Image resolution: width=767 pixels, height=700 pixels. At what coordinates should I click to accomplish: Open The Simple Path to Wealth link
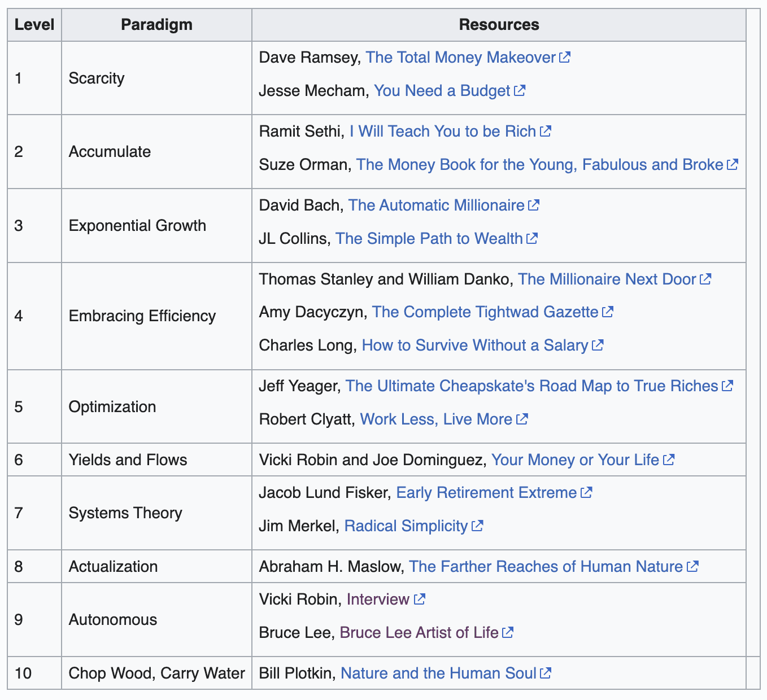point(429,238)
